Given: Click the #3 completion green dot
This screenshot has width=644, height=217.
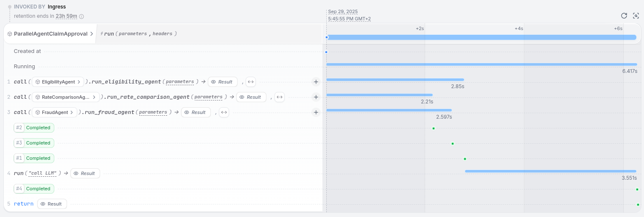Looking at the screenshot, I should point(453,144).
